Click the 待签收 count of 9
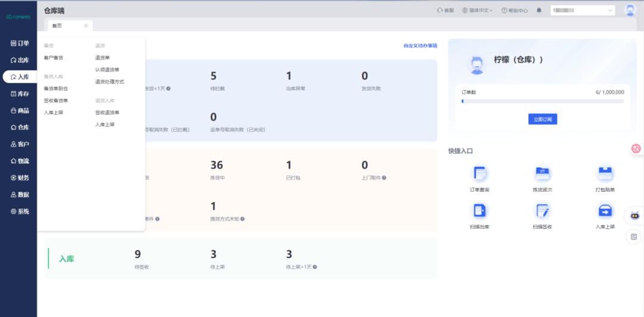 138,254
